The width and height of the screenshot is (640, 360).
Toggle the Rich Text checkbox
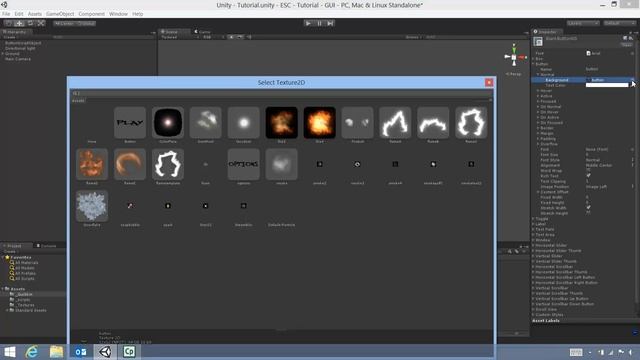(x=588, y=176)
